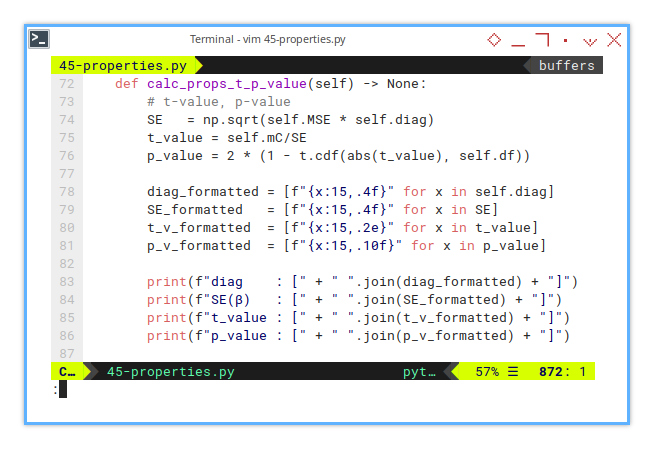
Task: Click the t_v_formatted variable on line 80
Action: 199,228
